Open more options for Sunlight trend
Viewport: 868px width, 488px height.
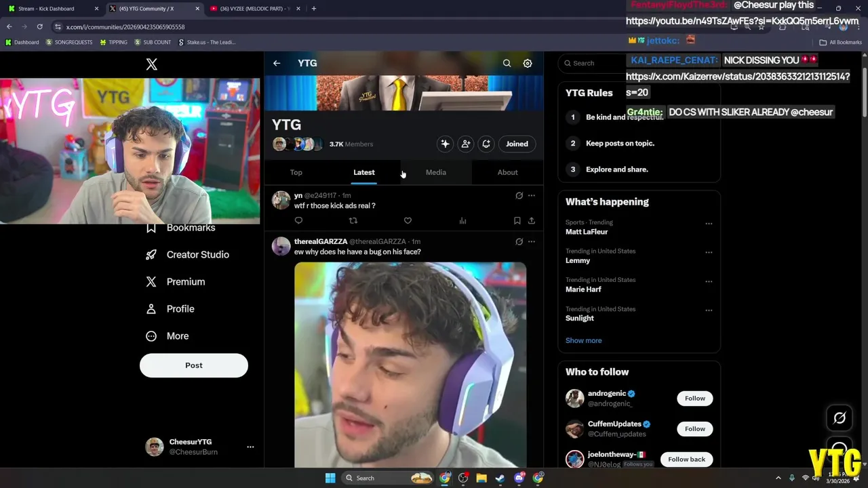pyautogui.click(x=709, y=310)
